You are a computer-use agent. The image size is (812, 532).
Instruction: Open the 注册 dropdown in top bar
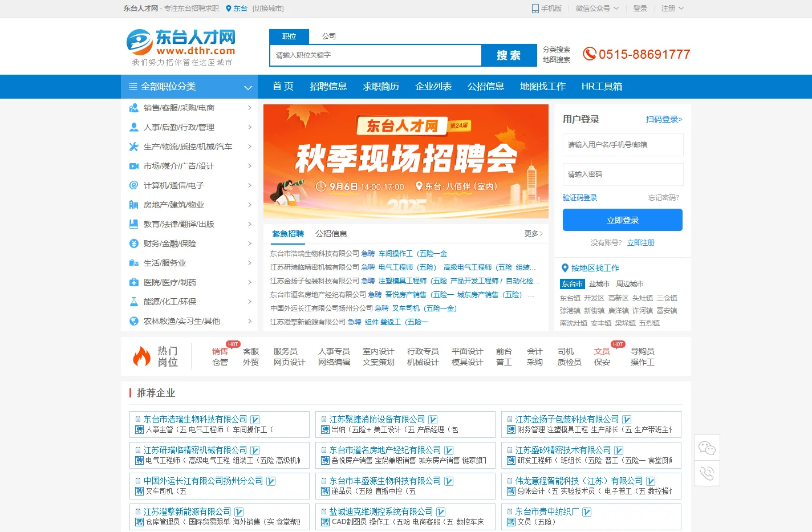pos(672,9)
